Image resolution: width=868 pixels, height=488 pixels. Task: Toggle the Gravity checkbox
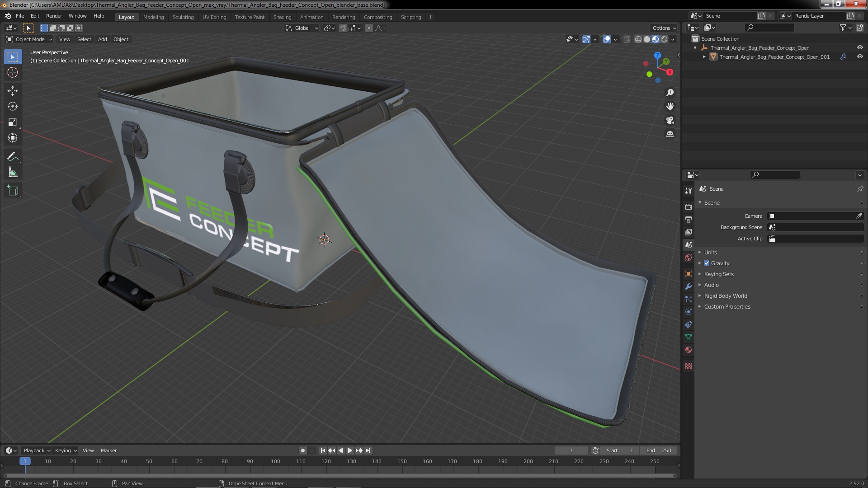[x=707, y=263]
